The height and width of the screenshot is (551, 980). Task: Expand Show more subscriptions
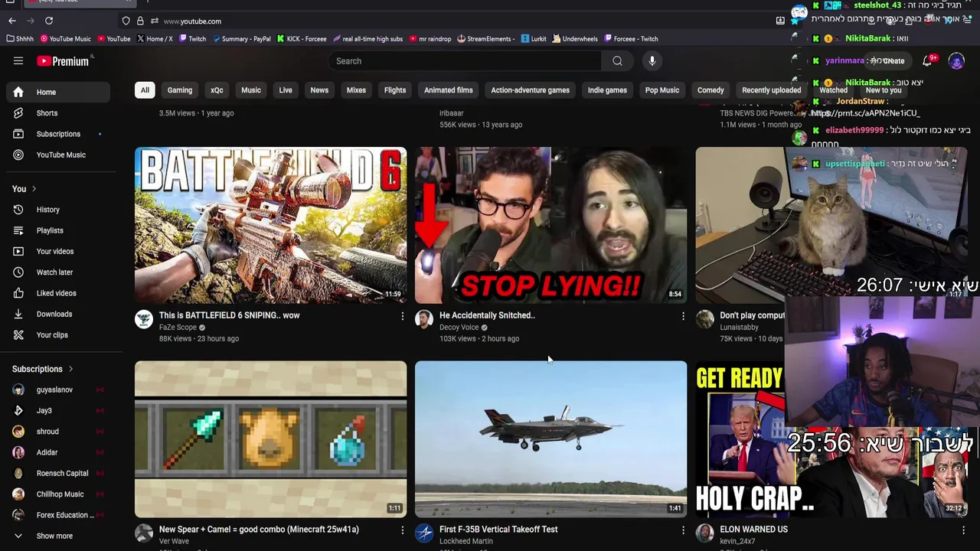click(x=58, y=536)
